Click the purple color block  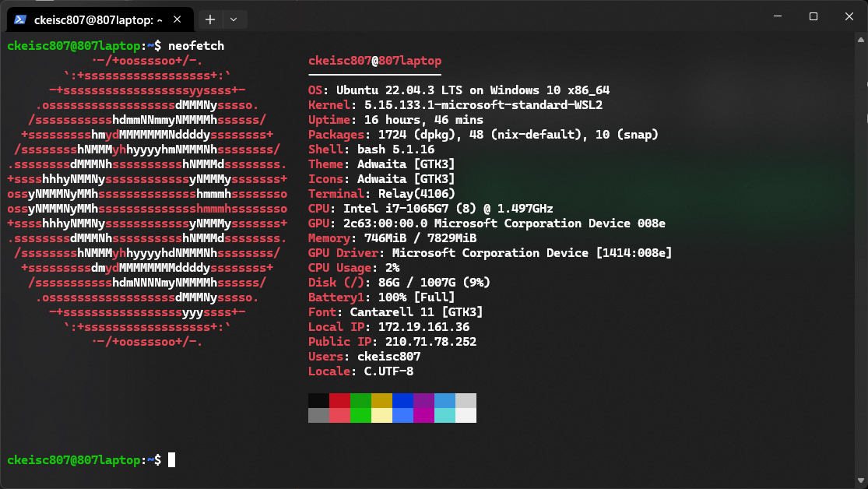pos(424,400)
